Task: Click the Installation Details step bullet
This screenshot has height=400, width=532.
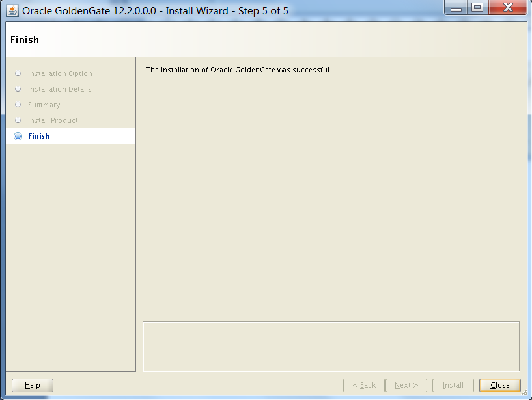Action: coord(18,89)
